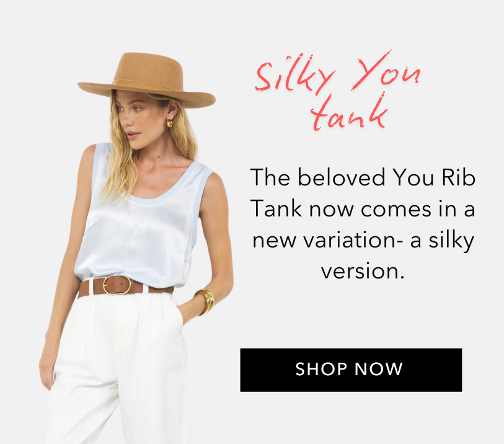The height and width of the screenshot is (444, 504).
Task: Select the text line "The beloved You Rib"
Action: [363, 177]
